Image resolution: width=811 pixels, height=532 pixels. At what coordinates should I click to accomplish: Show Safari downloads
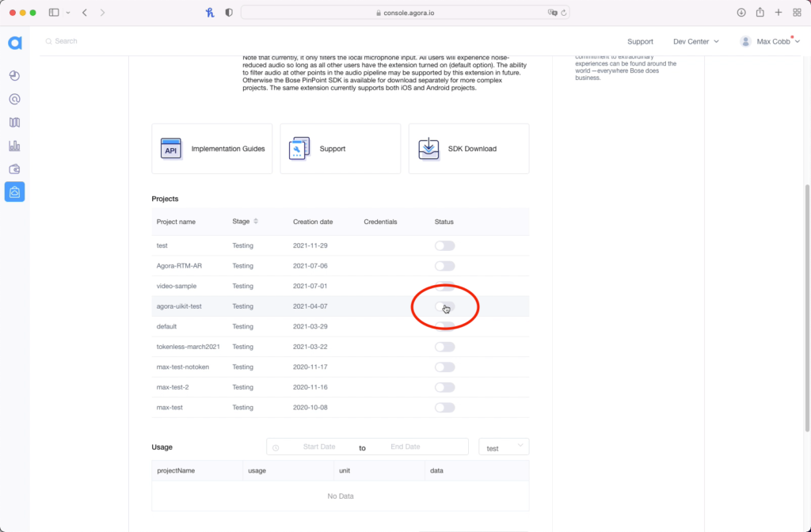741,13
